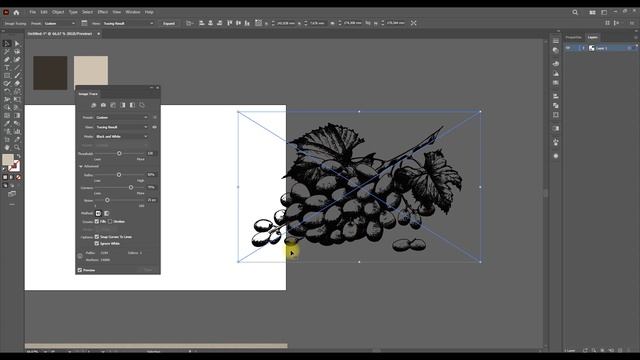640x360 pixels.
Task: Toggle the Strokes checkbox
Action: click(x=110, y=222)
